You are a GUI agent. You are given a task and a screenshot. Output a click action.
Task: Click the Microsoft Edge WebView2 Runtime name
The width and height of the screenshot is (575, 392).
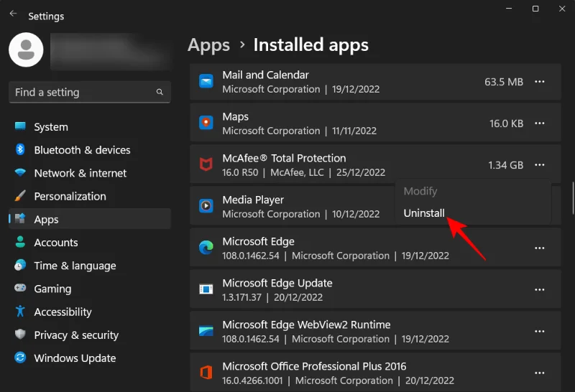[x=307, y=325]
